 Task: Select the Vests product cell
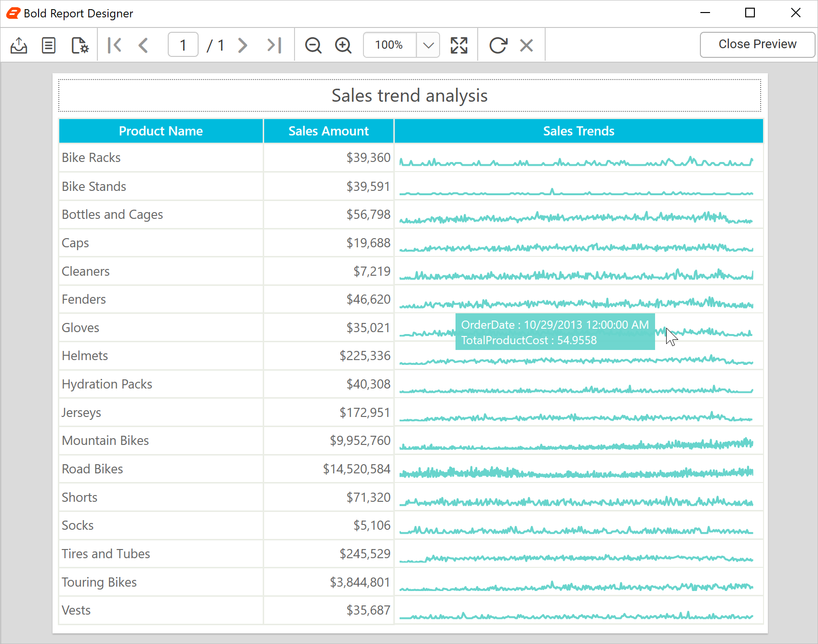click(x=161, y=610)
